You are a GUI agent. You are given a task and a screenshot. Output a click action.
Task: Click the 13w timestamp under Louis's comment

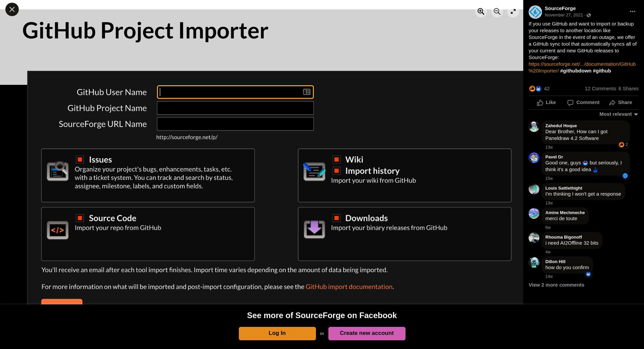549,203
